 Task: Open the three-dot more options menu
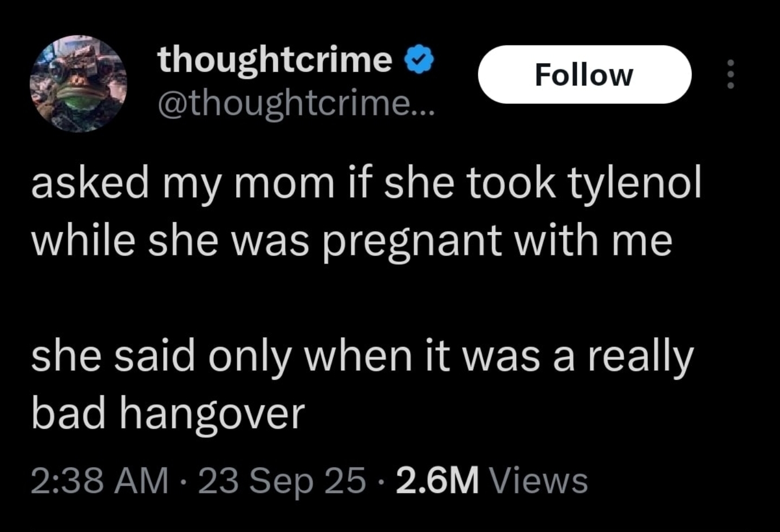(731, 74)
